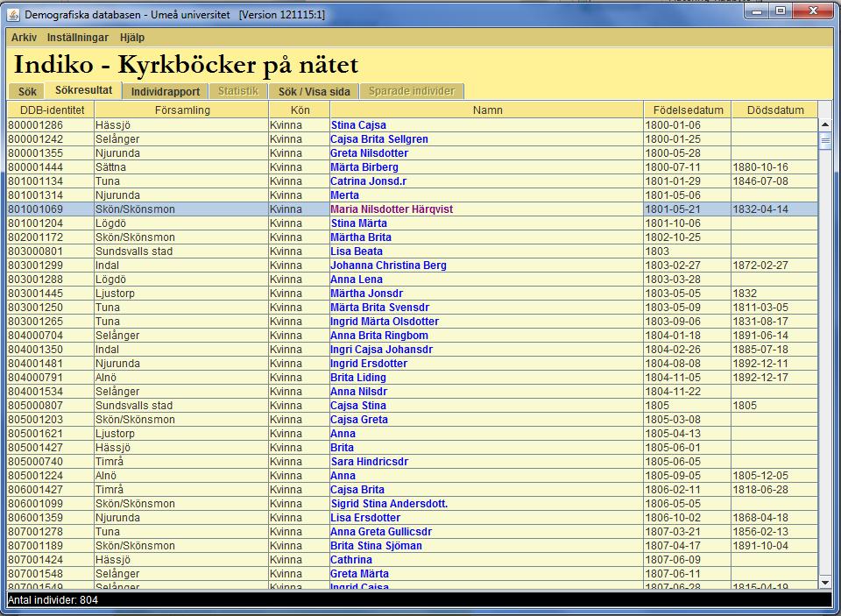841x616 pixels.
Task: Open Ingrid Märta Olsdotter's record
Action: click(x=385, y=321)
